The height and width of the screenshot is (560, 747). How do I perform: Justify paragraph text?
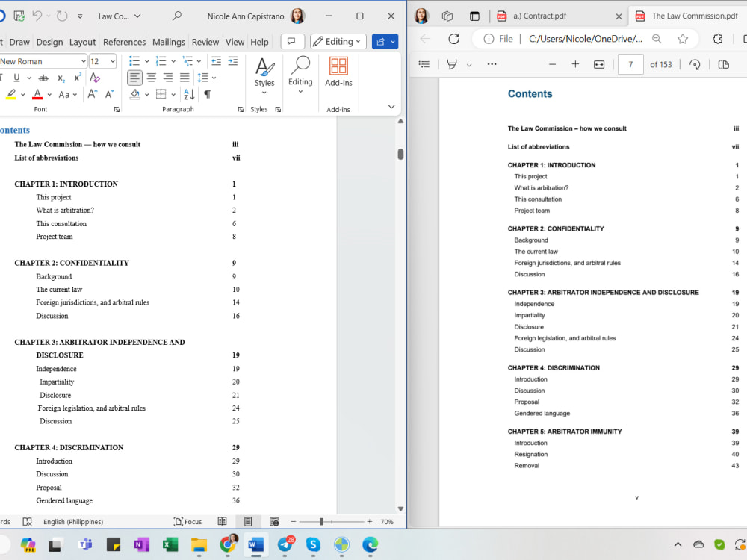pos(185,78)
